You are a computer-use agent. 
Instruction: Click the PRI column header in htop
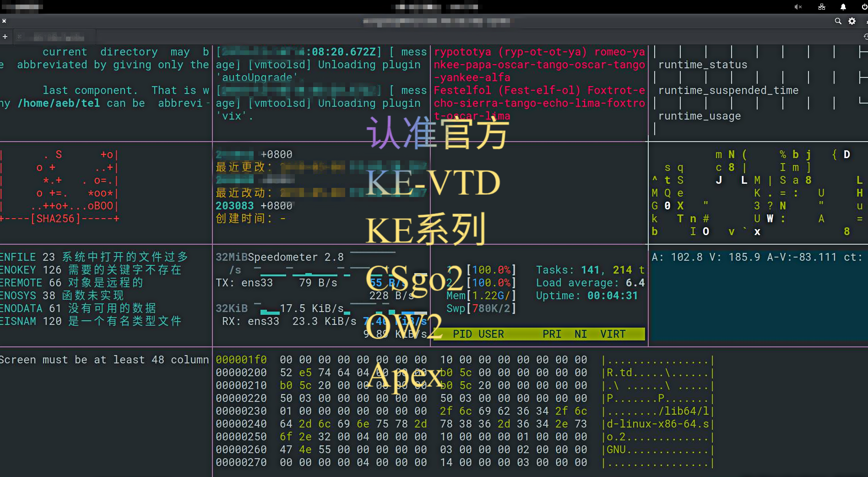[x=552, y=334]
